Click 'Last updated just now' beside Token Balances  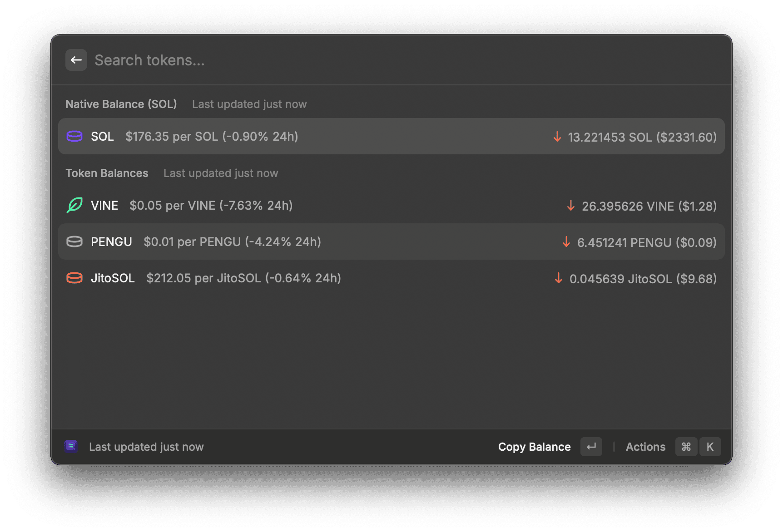point(221,173)
